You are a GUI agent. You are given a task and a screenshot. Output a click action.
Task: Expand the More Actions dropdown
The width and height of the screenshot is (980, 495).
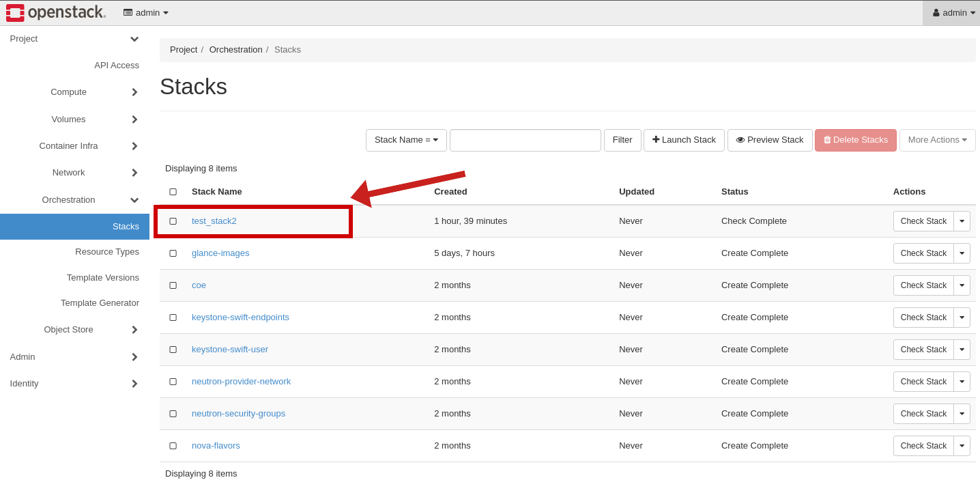[937, 140]
